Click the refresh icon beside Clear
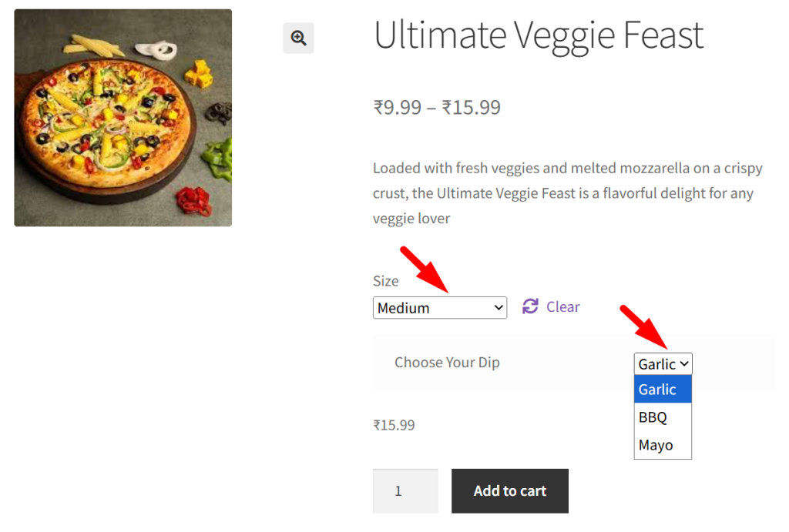789x532 pixels. [x=530, y=306]
